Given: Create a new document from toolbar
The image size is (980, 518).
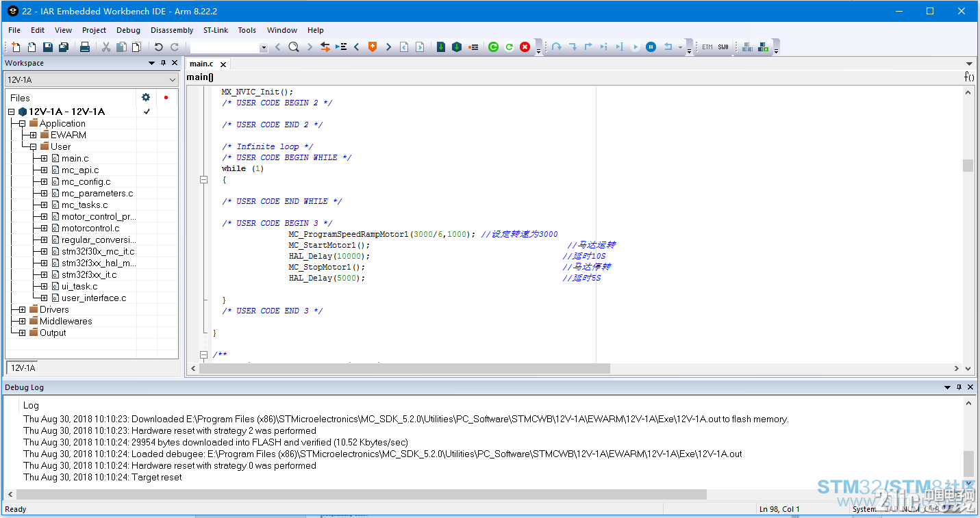Looking at the screenshot, I should [16, 47].
